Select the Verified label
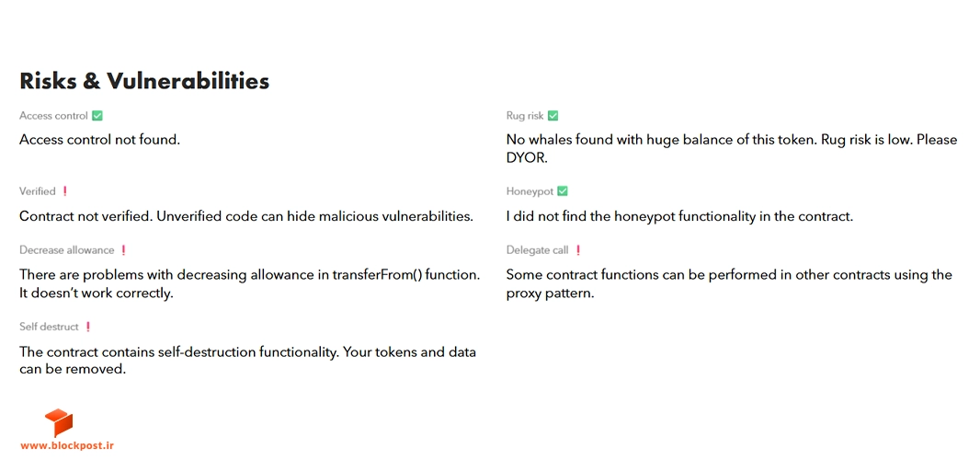The height and width of the screenshot is (460, 980). tap(38, 191)
